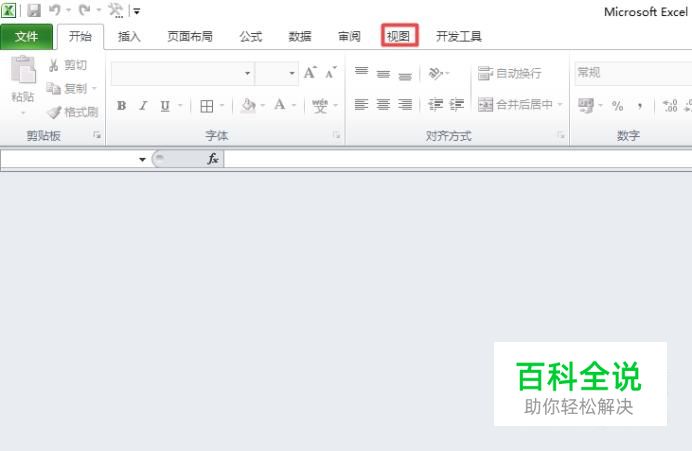The image size is (692, 451).
Task: Click the 粘贴 paste clipboard icon
Action: (23, 70)
